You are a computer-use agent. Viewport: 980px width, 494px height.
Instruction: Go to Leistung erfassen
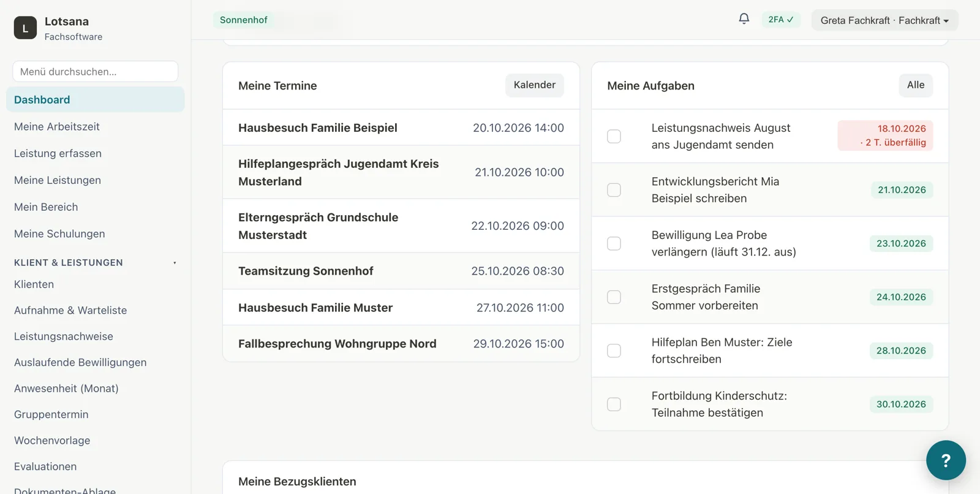95,153
